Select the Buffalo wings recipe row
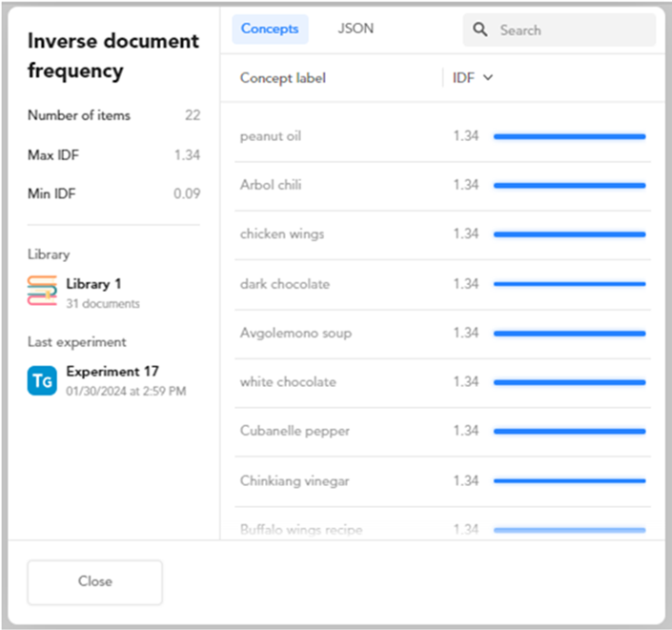The image size is (672, 630). coord(301,529)
